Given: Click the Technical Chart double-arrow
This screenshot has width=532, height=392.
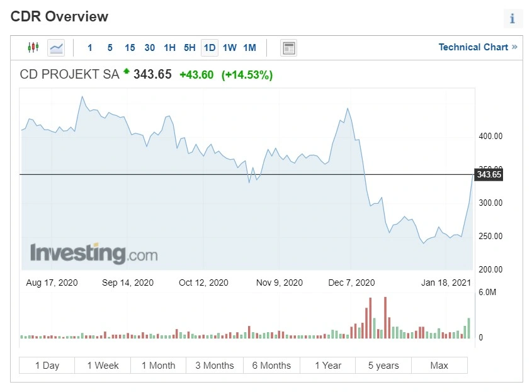Looking at the screenshot, I should click(x=515, y=47).
